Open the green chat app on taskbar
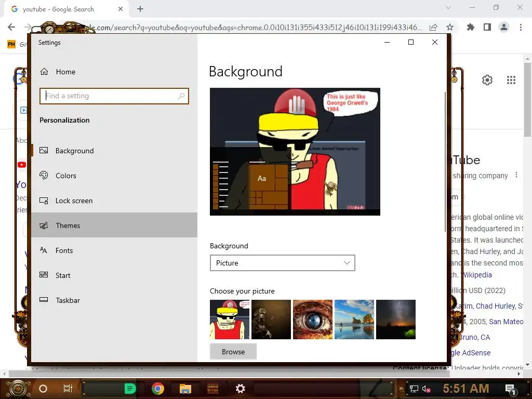This screenshot has width=532, height=399. click(130, 389)
